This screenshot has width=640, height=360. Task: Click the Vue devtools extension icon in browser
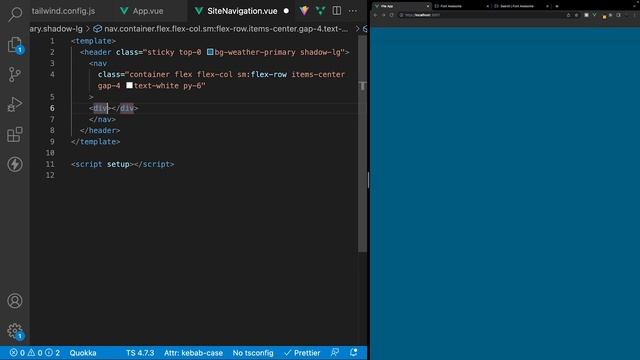point(595,15)
